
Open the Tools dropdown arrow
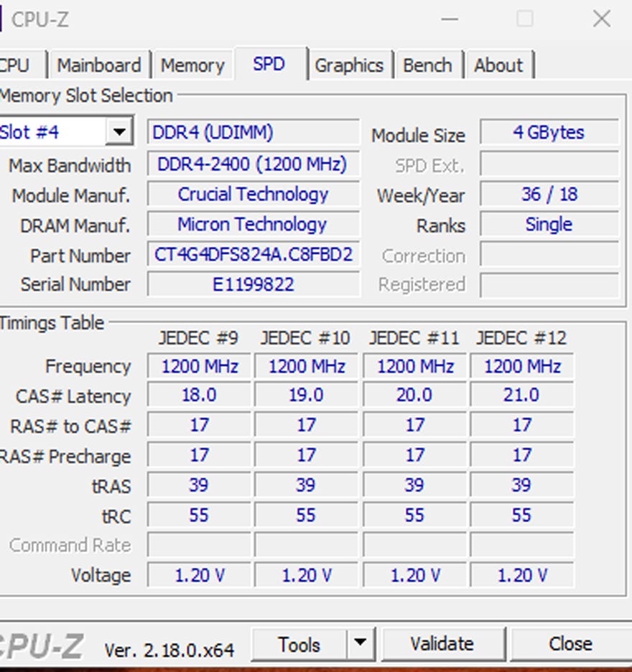click(x=360, y=643)
